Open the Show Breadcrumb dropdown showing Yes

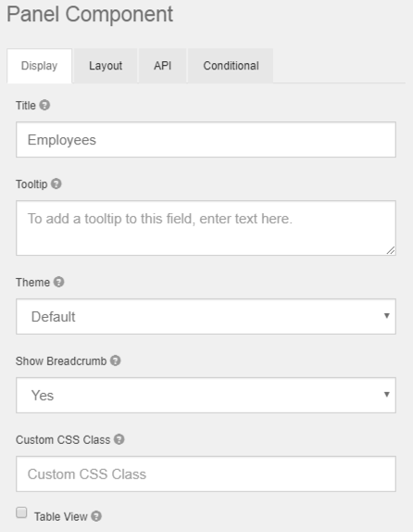point(206,395)
